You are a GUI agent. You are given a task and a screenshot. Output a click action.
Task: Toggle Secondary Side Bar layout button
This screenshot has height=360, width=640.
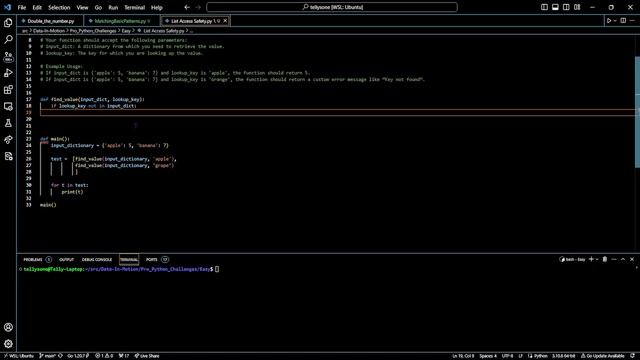566,7
